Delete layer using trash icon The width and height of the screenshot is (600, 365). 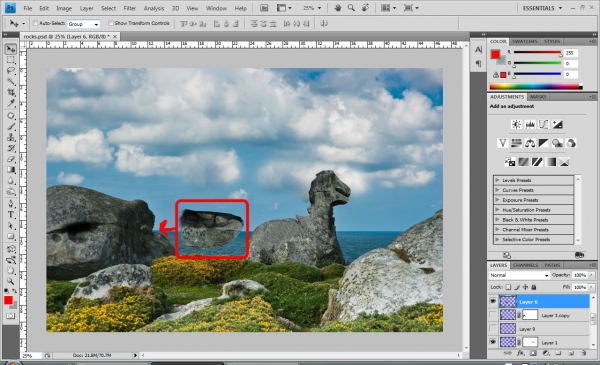click(584, 353)
